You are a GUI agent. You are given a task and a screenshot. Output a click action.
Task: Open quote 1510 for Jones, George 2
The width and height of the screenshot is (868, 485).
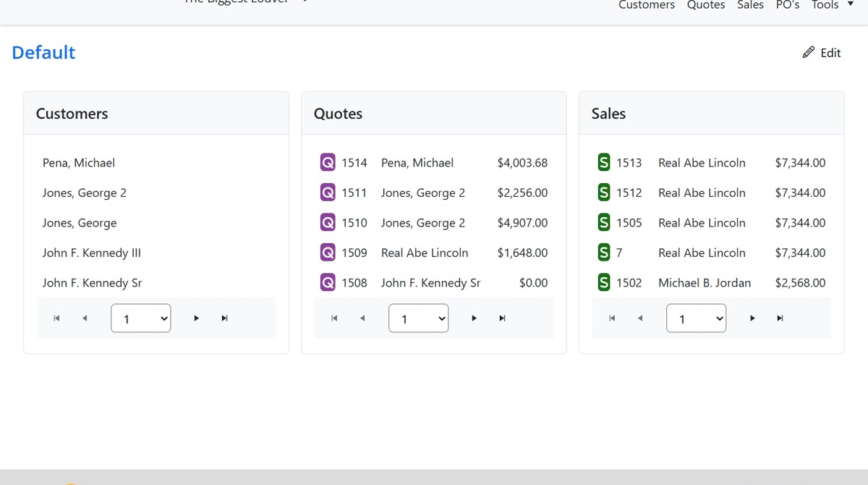[x=354, y=223]
